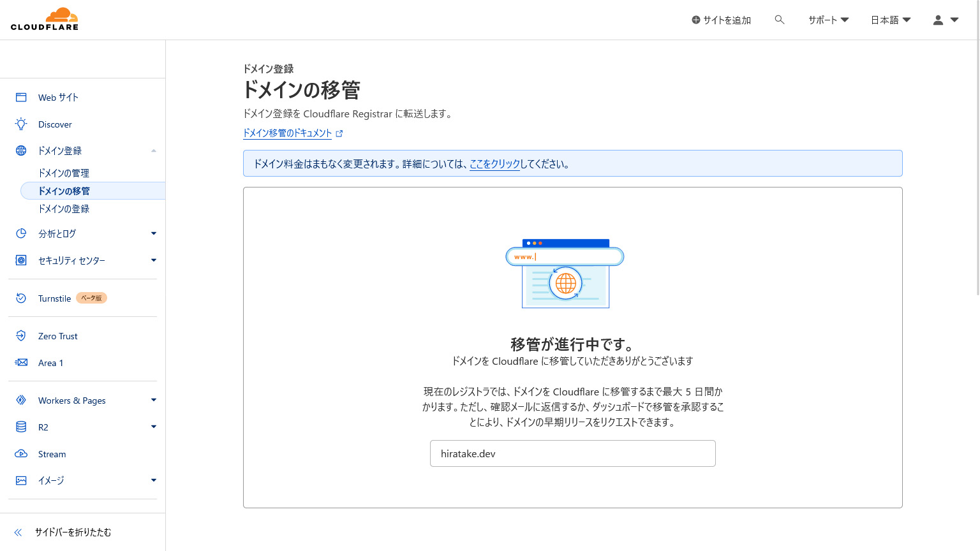The height and width of the screenshot is (551, 980).
Task: Click the Discover lightbulb icon
Action: tap(21, 124)
